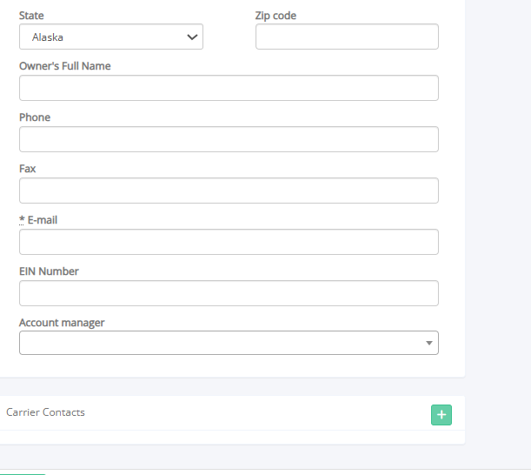Click the State field label
The width and height of the screenshot is (531, 475).
click(x=31, y=16)
